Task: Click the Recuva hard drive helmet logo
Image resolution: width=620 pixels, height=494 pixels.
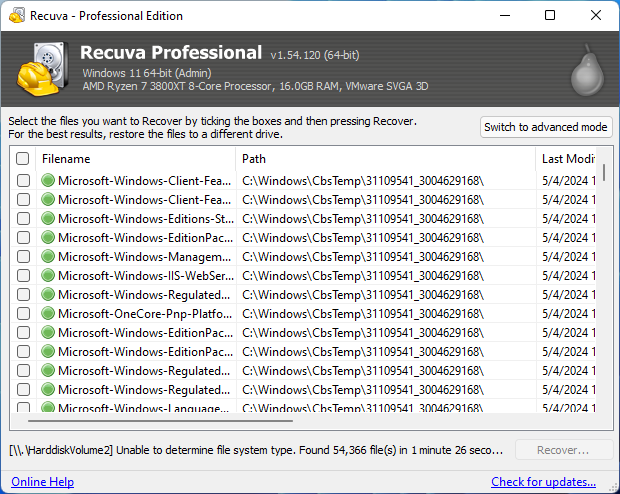Action: pyautogui.click(x=42, y=69)
